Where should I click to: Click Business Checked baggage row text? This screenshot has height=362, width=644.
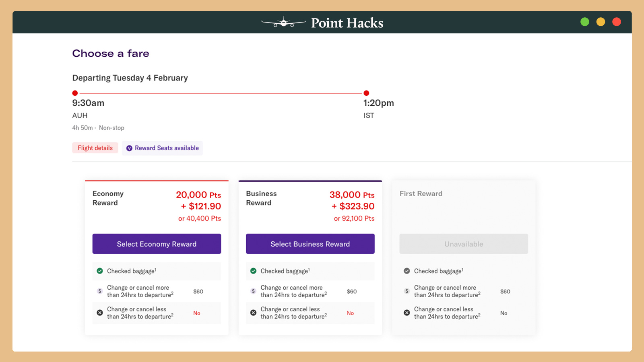[x=285, y=271]
